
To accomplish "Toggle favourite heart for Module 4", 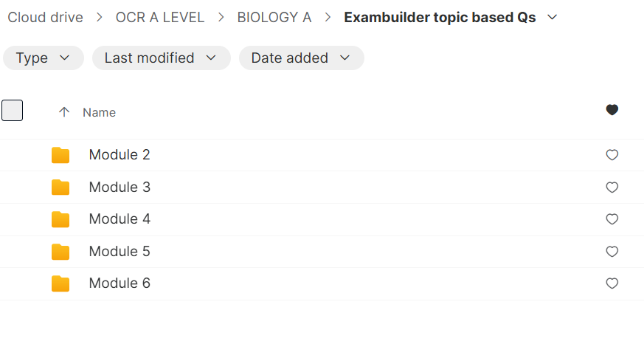I will pos(612,219).
